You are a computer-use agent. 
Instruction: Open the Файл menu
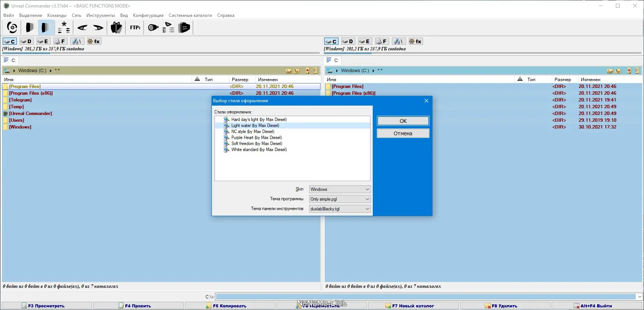click(x=9, y=15)
